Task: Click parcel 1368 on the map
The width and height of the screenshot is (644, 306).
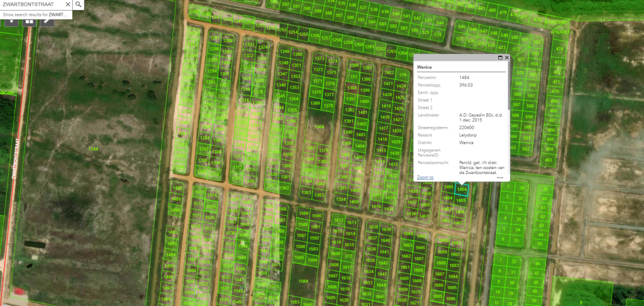Action: [x=319, y=127]
